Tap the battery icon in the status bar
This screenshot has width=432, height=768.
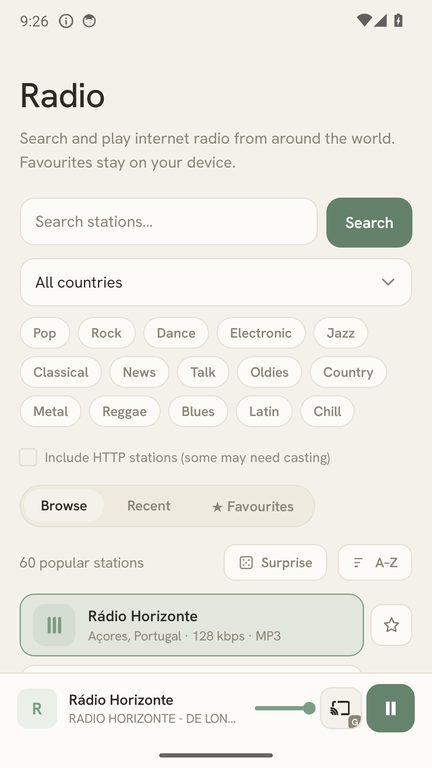[398, 21]
